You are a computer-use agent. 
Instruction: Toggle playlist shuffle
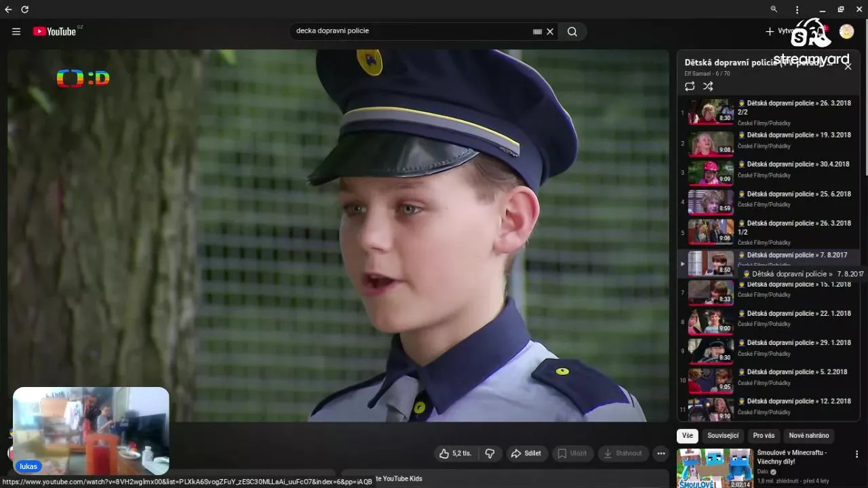pyautogui.click(x=708, y=86)
